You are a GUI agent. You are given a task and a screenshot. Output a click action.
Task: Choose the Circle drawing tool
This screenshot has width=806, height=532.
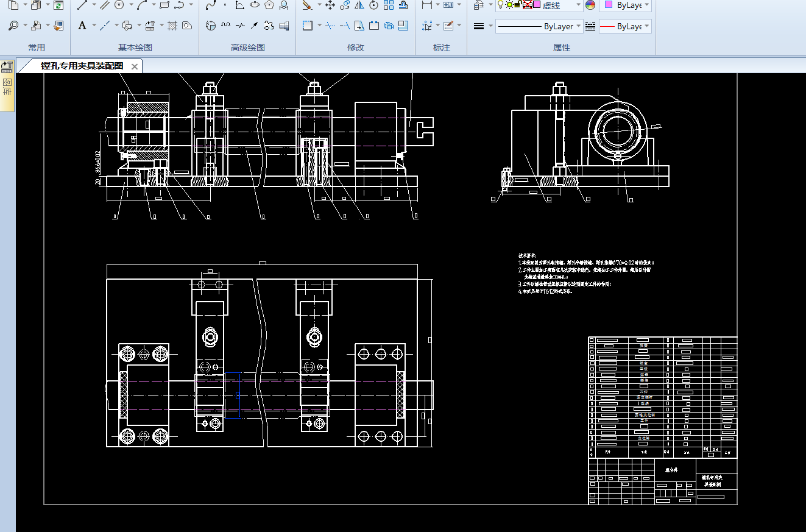(119, 5)
